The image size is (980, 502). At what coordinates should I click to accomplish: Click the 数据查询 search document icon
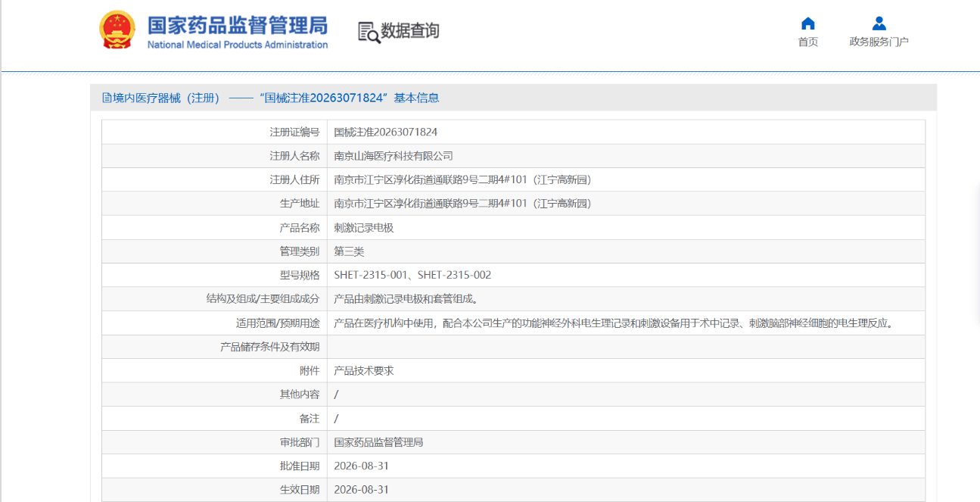pos(369,32)
